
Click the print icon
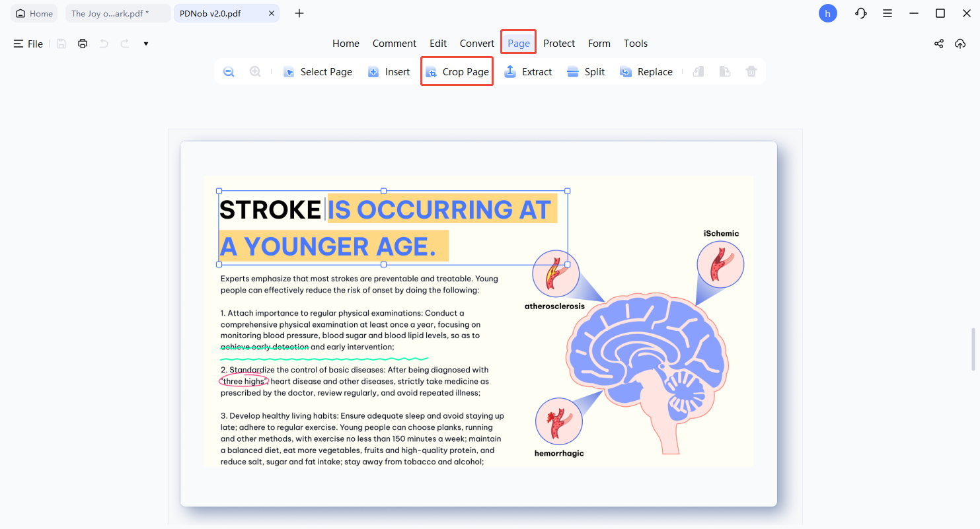pos(83,44)
